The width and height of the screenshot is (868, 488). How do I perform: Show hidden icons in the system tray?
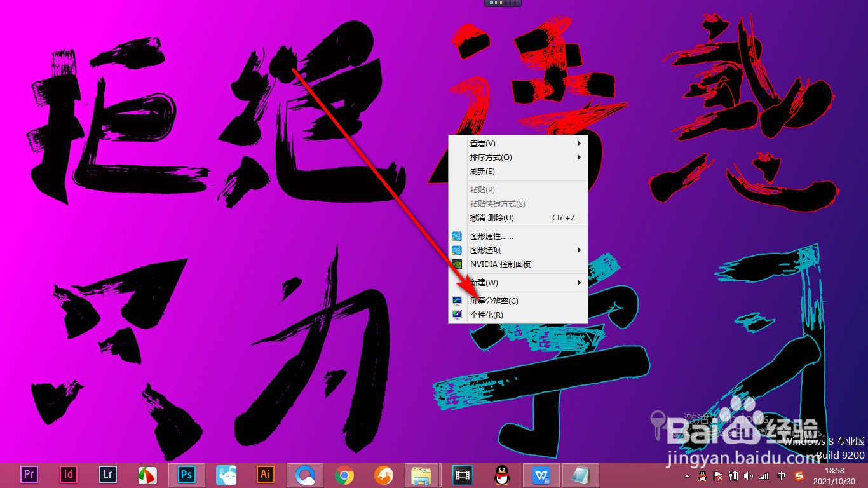click(687, 476)
